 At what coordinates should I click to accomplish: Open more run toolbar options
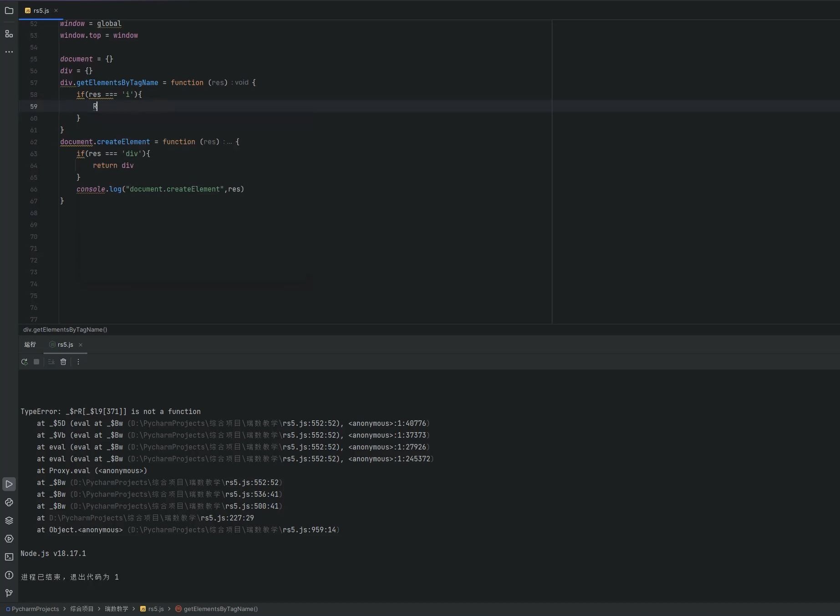pos(78,362)
